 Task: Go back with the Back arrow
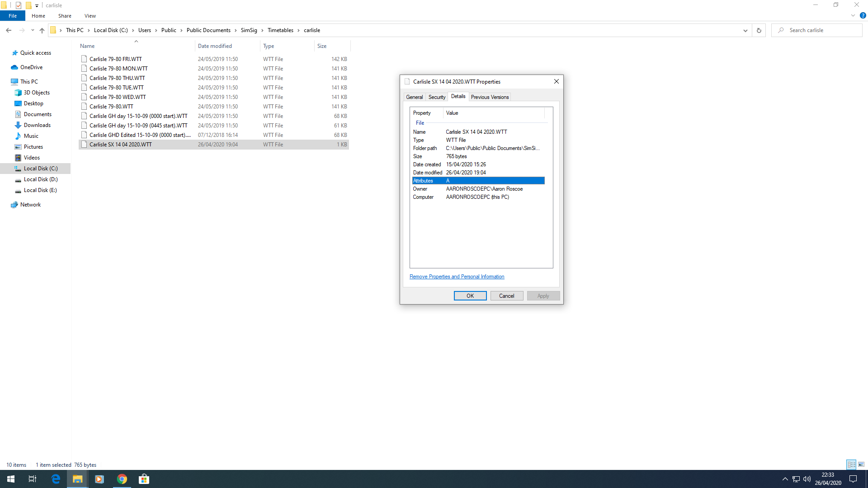pos(9,30)
